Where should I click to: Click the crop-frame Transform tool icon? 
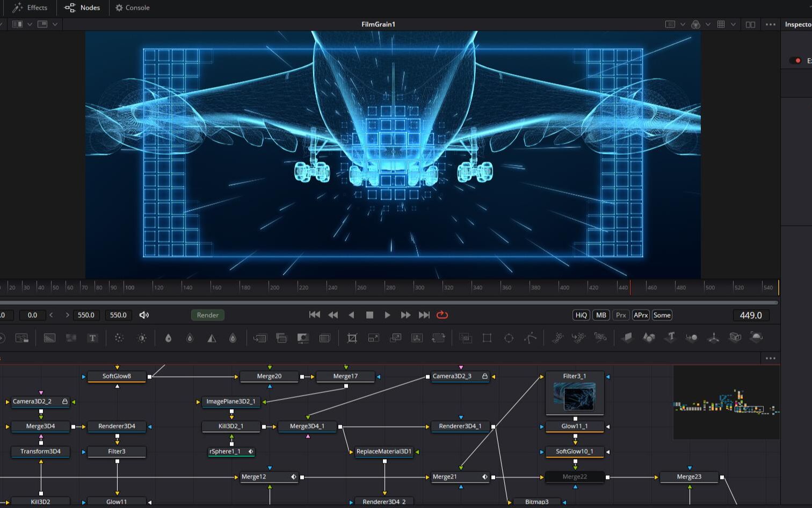coord(352,338)
